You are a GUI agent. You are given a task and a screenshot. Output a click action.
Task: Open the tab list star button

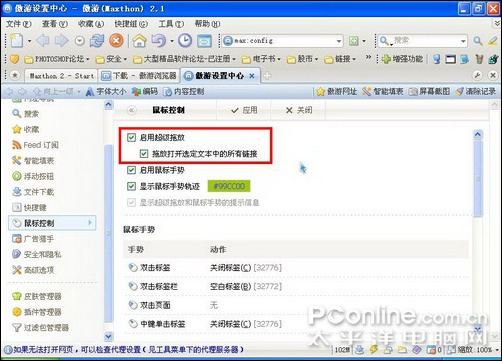(x=15, y=75)
